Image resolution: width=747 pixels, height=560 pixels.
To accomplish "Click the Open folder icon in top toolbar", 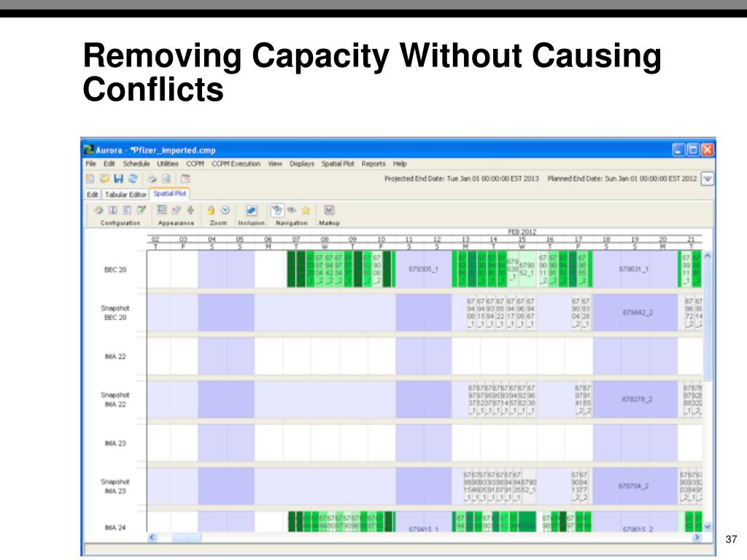I will point(104,179).
